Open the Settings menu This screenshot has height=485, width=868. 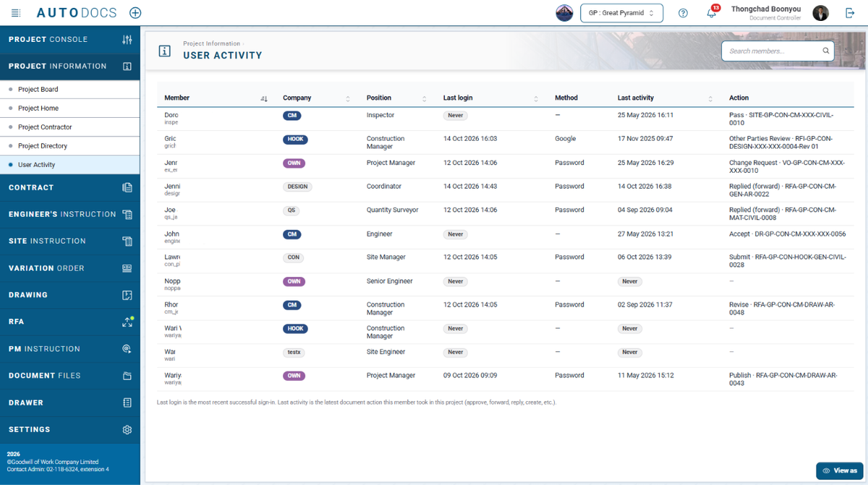tap(70, 429)
